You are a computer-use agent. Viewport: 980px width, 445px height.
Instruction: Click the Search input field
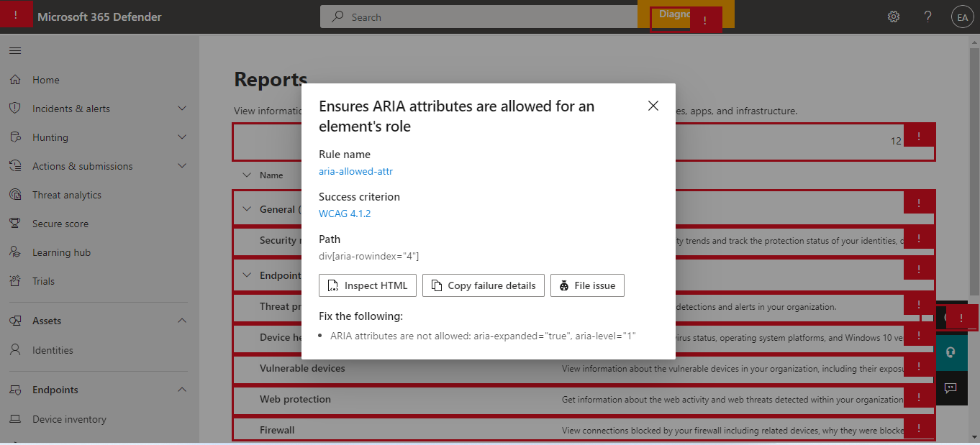tap(478, 17)
